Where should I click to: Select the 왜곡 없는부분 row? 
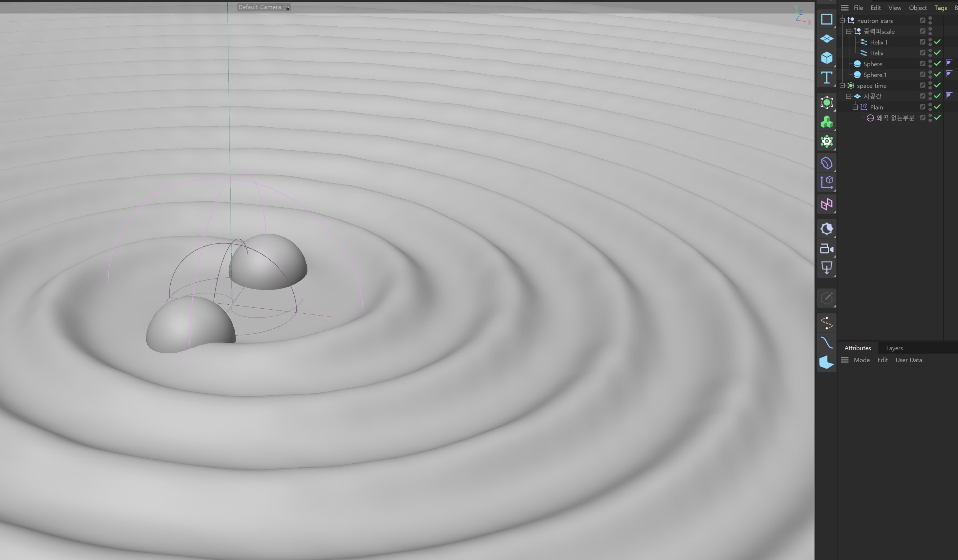tap(895, 118)
